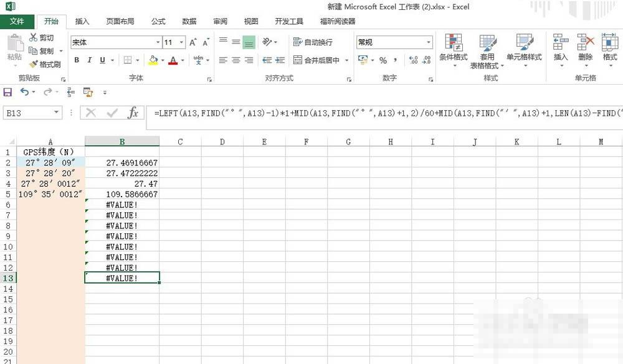Expand the number format dropdown (常规)

(x=429, y=42)
